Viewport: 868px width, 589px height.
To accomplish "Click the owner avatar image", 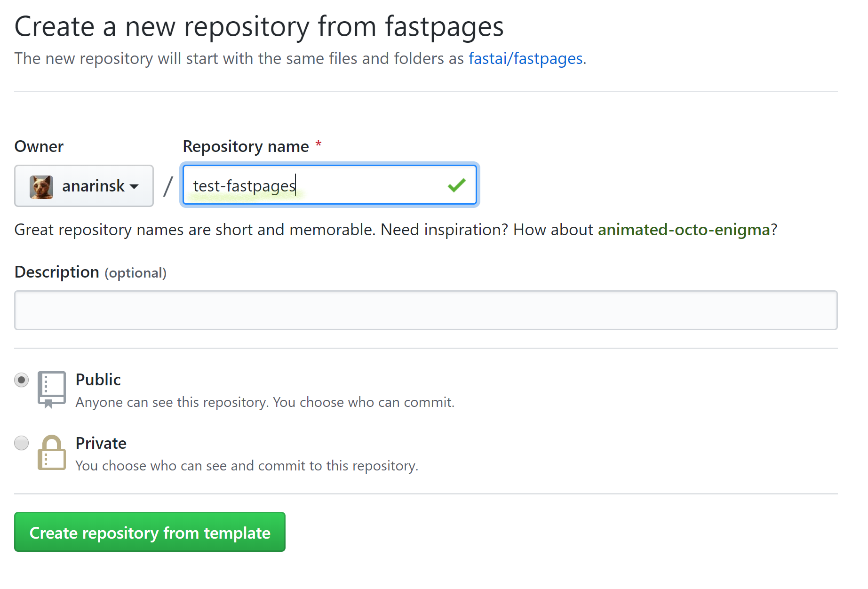I will (41, 187).
